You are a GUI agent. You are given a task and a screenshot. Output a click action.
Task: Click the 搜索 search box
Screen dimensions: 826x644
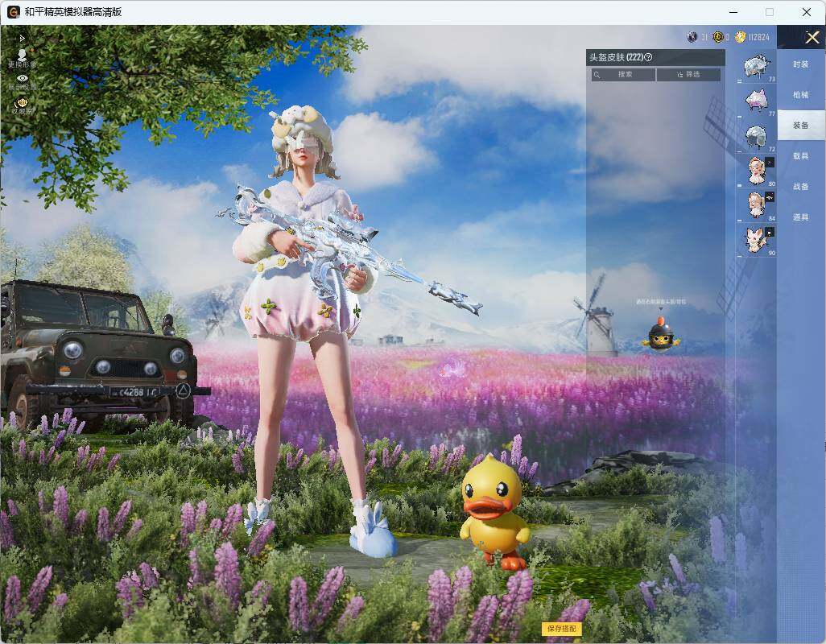click(x=624, y=75)
